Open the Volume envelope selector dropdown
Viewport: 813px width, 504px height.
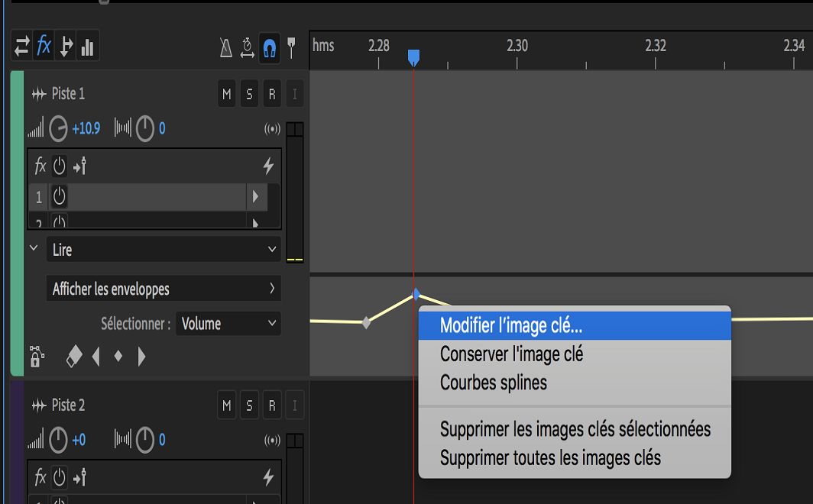click(228, 324)
